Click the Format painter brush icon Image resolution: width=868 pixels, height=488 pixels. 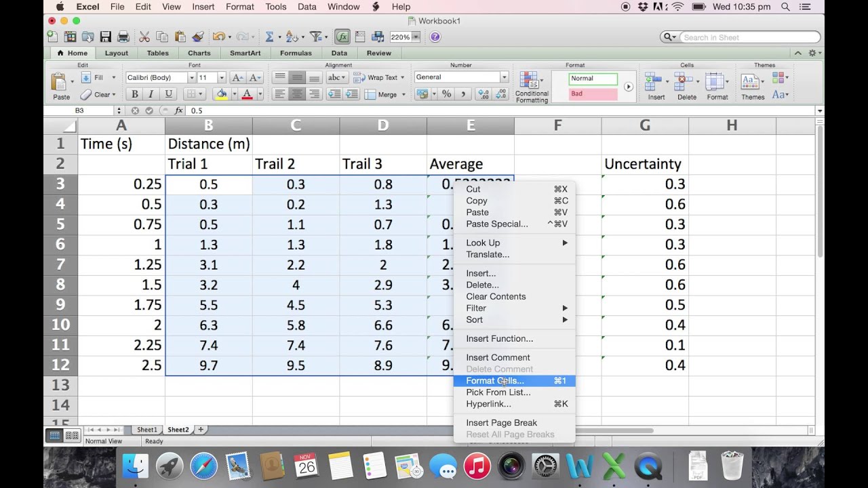(x=198, y=37)
